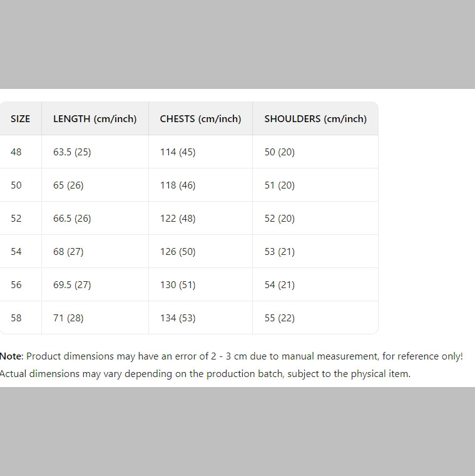The height and width of the screenshot is (476, 475).
Task: Select the 118 (46) chest measurement
Action: (x=178, y=185)
